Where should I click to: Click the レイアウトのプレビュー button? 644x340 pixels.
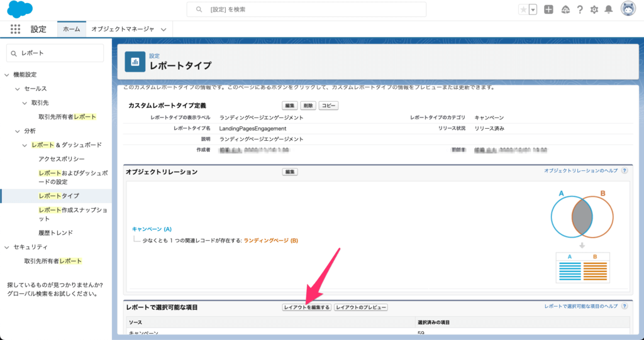tap(361, 307)
